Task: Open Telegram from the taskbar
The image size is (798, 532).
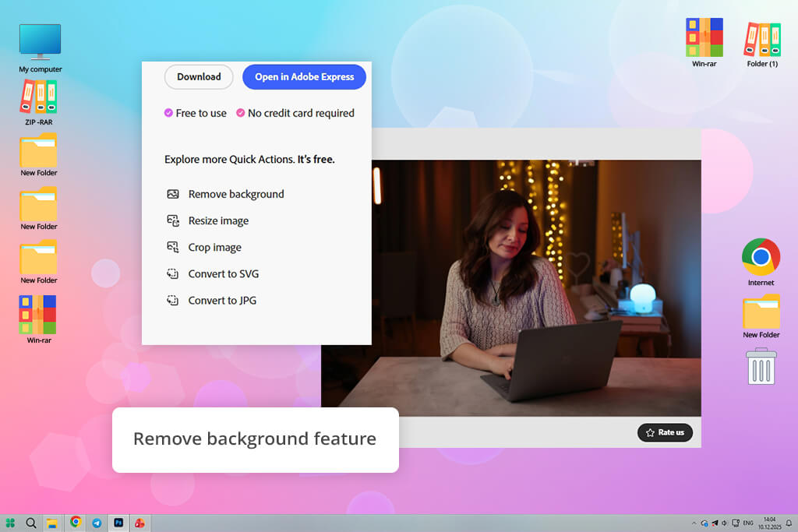Action: (97, 523)
